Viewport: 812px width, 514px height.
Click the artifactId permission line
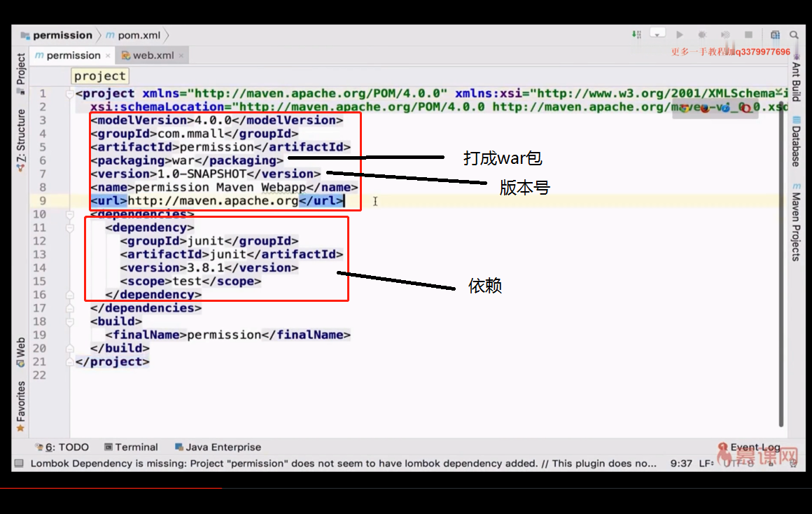220,147
